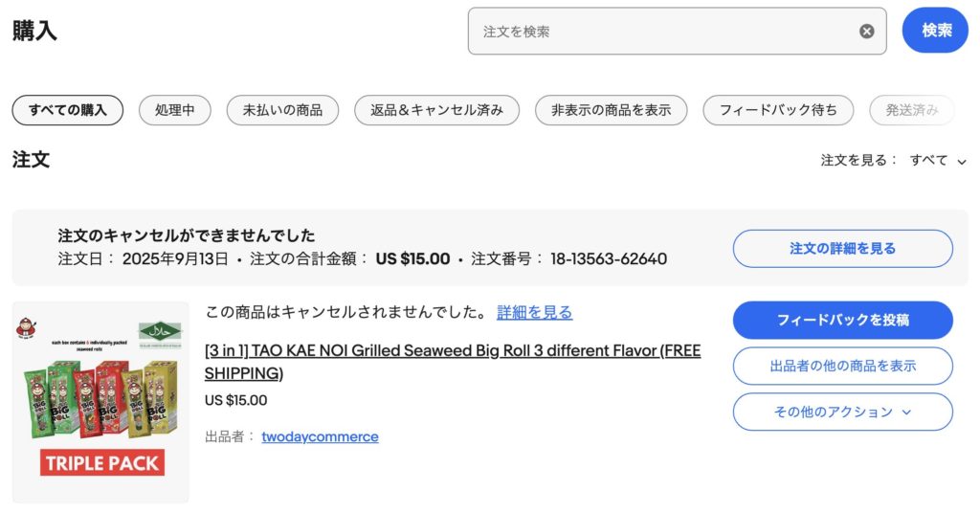The width and height of the screenshot is (980, 513).
Task: Click the chevron beside すべて
Action: [x=962, y=162]
